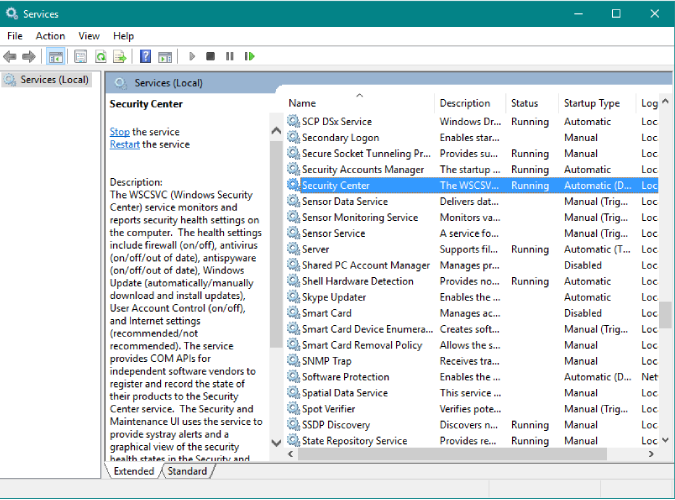This screenshot has height=500, width=675.
Task: Toggle Show/Hide Console Tree icon
Action: click(56, 56)
